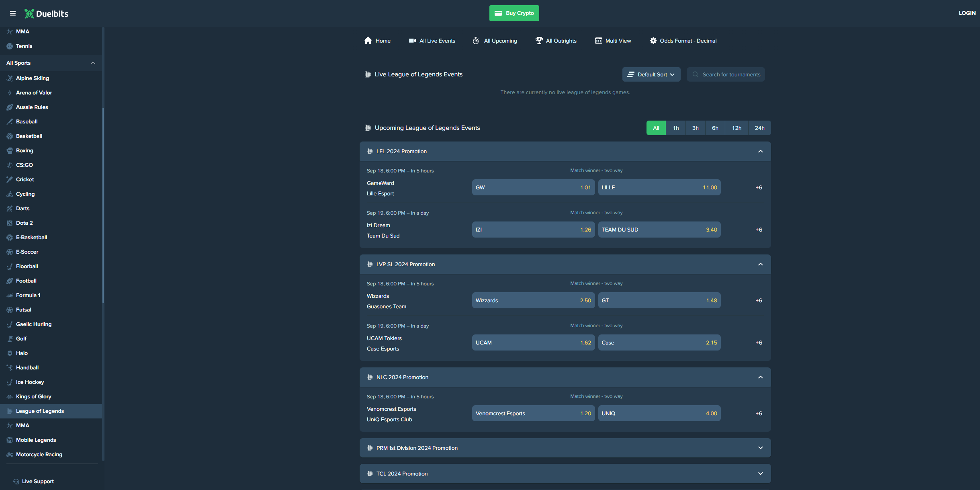Image resolution: width=980 pixels, height=490 pixels.
Task: Click the Live Support headset icon
Action: 16,482
